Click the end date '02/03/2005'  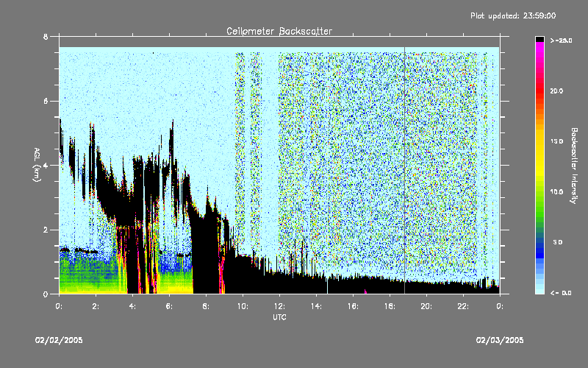pyautogui.click(x=500, y=340)
